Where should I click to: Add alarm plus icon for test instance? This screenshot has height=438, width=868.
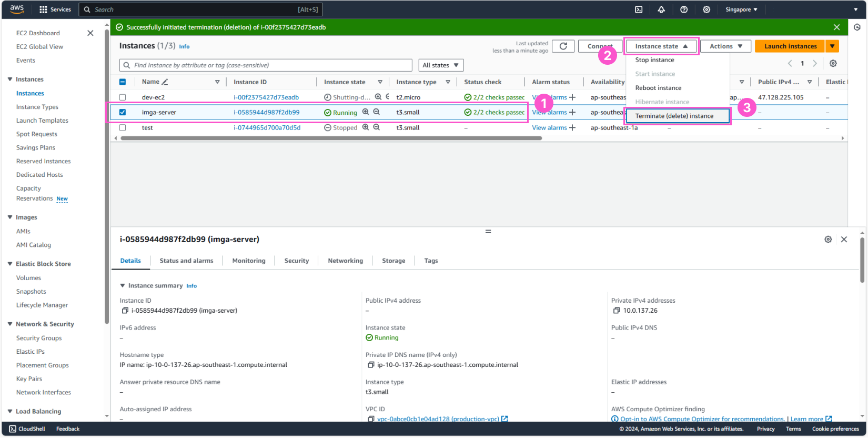572,127
